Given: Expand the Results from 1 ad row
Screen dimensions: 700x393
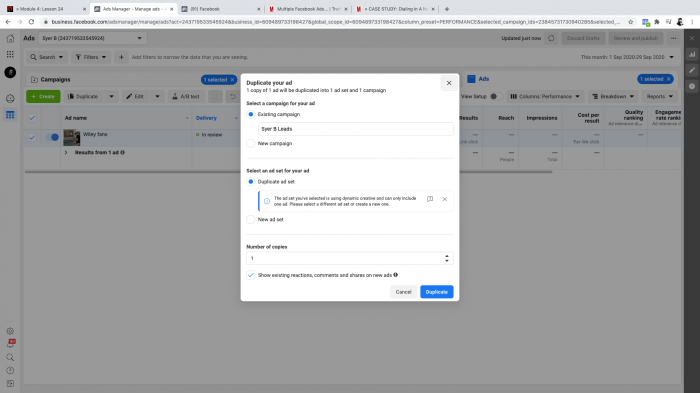Looking at the screenshot, I should pos(66,153).
